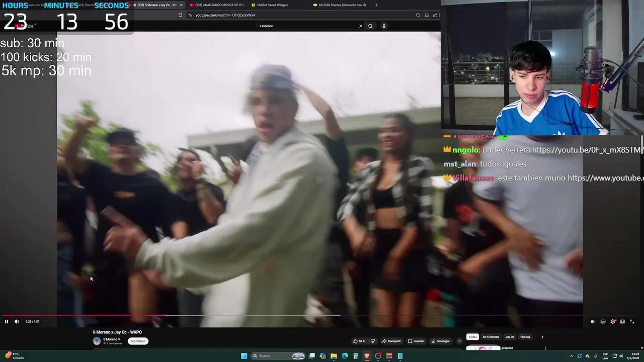Select the De S Moreno filter chip
644x362 pixels.
[x=491, y=337]
